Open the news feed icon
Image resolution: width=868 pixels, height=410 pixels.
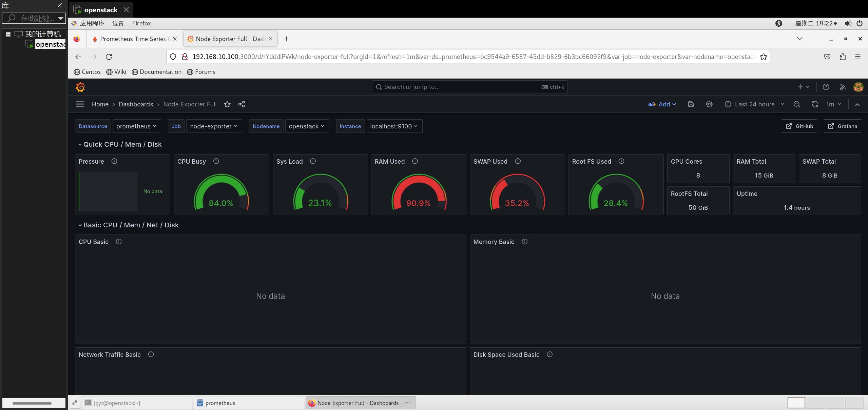(x=843, y=87)
